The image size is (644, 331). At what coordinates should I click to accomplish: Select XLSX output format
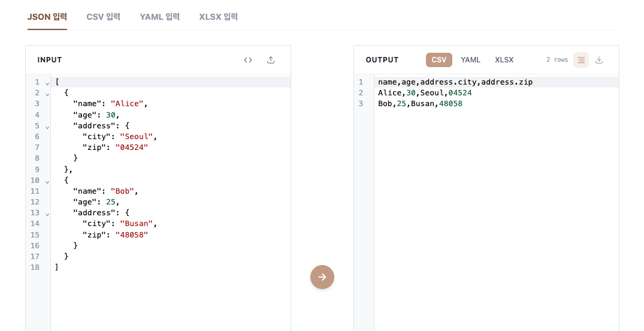click(504, 60)
